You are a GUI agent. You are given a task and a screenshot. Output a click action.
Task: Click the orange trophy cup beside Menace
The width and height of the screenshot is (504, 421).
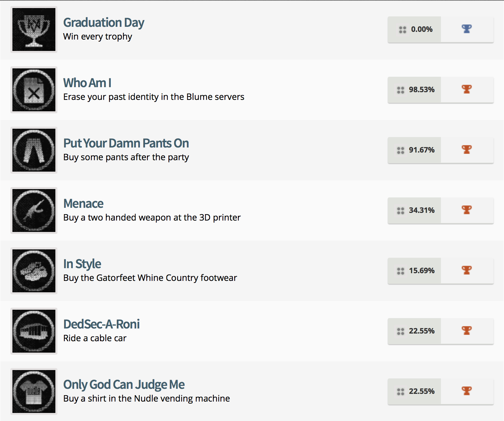467,210
